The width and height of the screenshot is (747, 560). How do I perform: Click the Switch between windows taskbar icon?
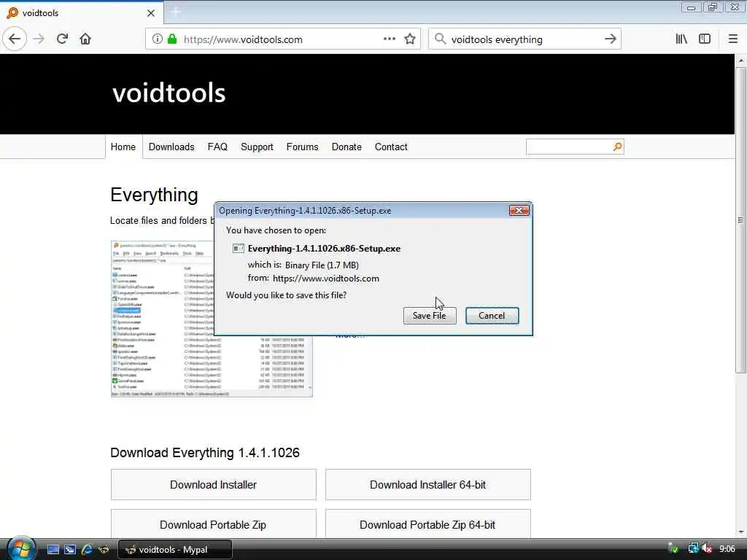point(69,550)
